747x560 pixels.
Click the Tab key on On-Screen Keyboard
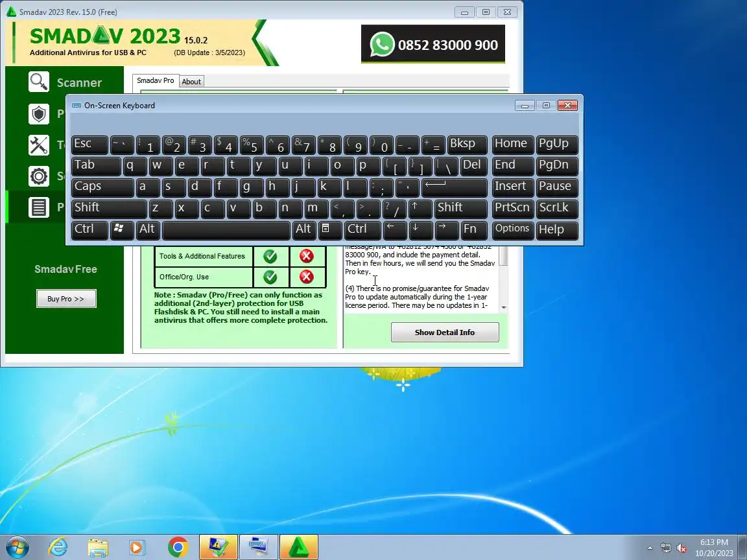pyautogui.click(x=96, y=166)
